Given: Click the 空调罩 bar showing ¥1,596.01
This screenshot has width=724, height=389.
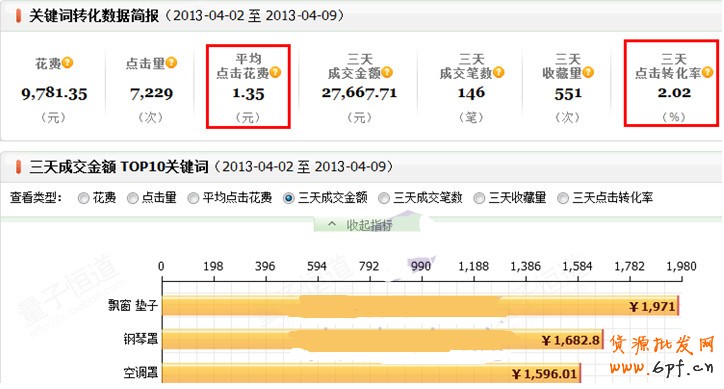Looking at the screenshot, I should pyautogui.click(x=372, y=373).
